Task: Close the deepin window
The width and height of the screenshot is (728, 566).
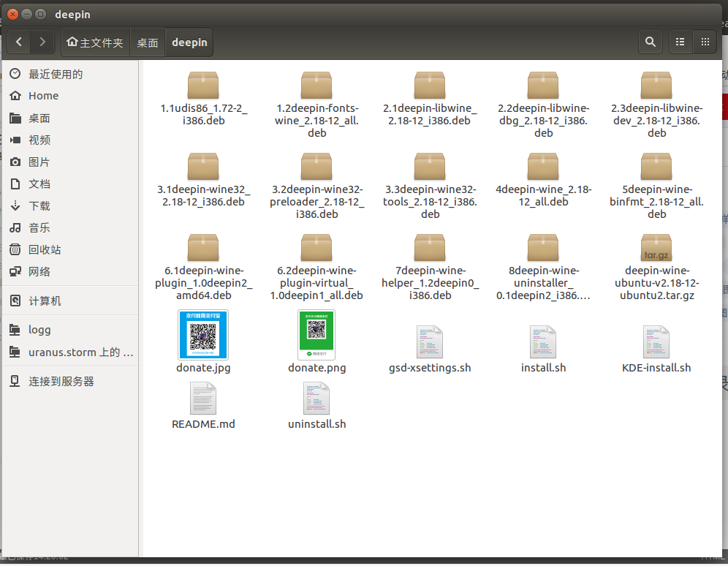Action: tap(13, 15)
